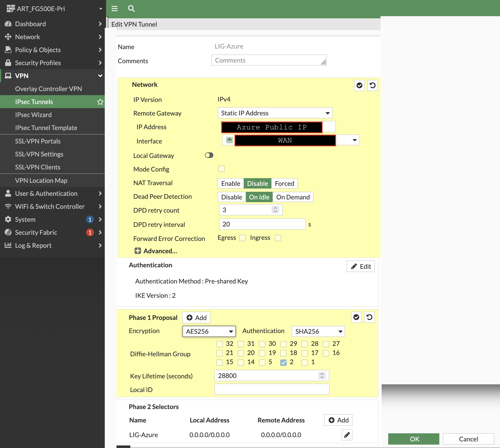Click the DPD retry interval field
This screenshot has width=500, height=448.
pos(262,224)
